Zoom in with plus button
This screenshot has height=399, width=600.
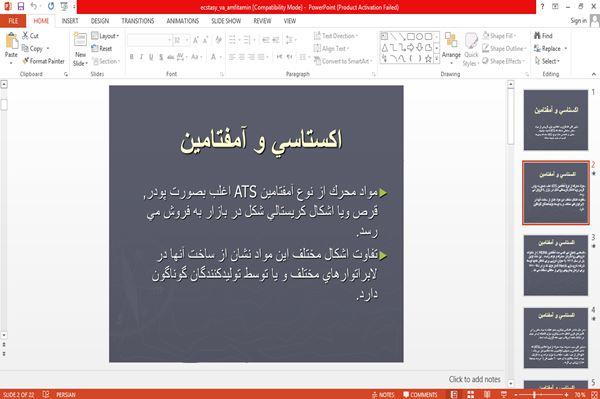(566, 394)
